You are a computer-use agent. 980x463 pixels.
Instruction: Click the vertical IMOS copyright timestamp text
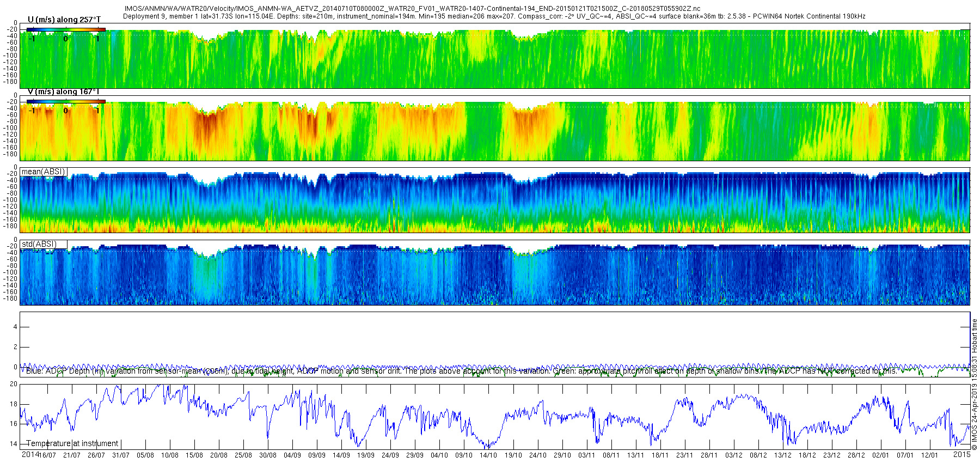pos(975,385)
